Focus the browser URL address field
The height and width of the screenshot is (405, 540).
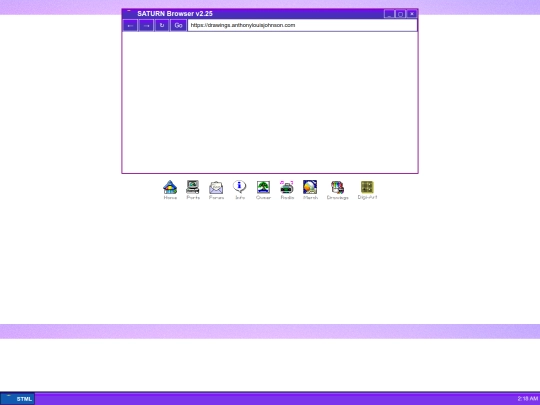(302, 25)
